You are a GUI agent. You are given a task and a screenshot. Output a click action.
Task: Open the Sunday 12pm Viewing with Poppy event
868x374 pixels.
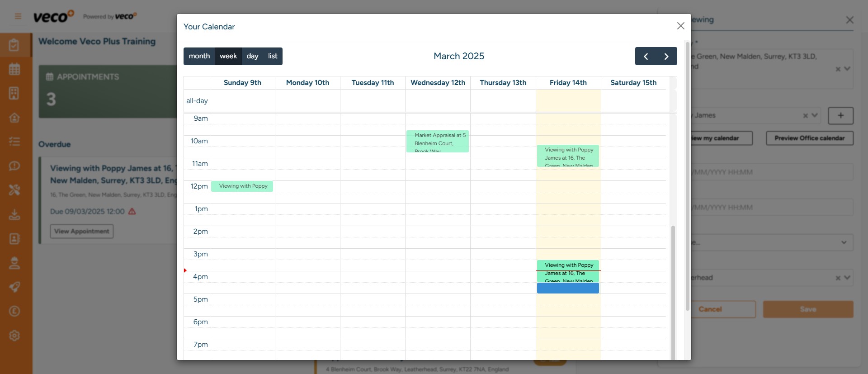tap(242, 186)
